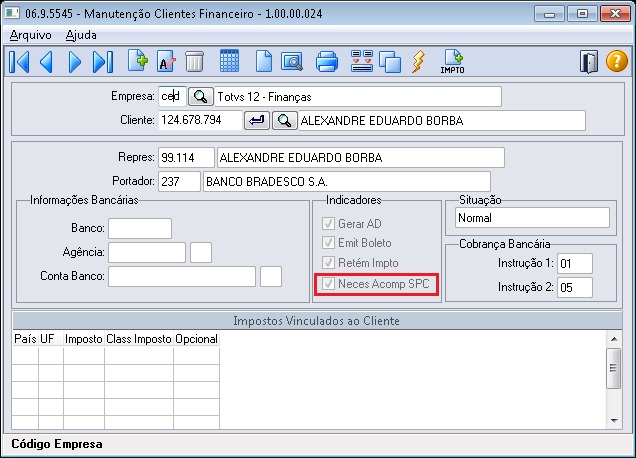This screenshot has width=636, height=458.
Task: Click the Agência check digit field
Action: [x=201, y=252]
